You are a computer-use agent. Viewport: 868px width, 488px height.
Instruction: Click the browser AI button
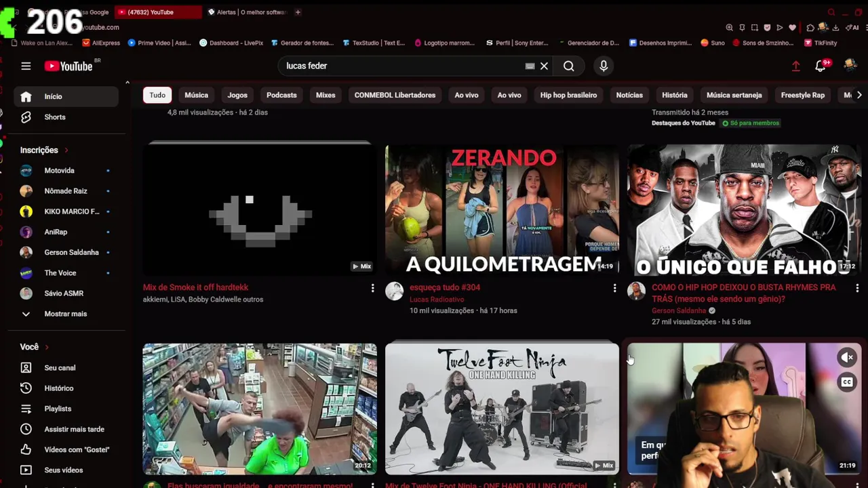(x=853, y=28)
